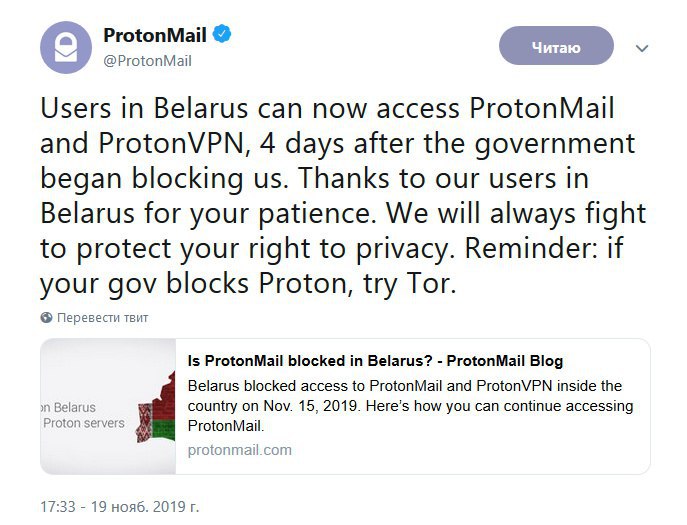This screenshot has height=525, width=687.
Task: Toggle the Читаю following button
Action: pos(556,46)
